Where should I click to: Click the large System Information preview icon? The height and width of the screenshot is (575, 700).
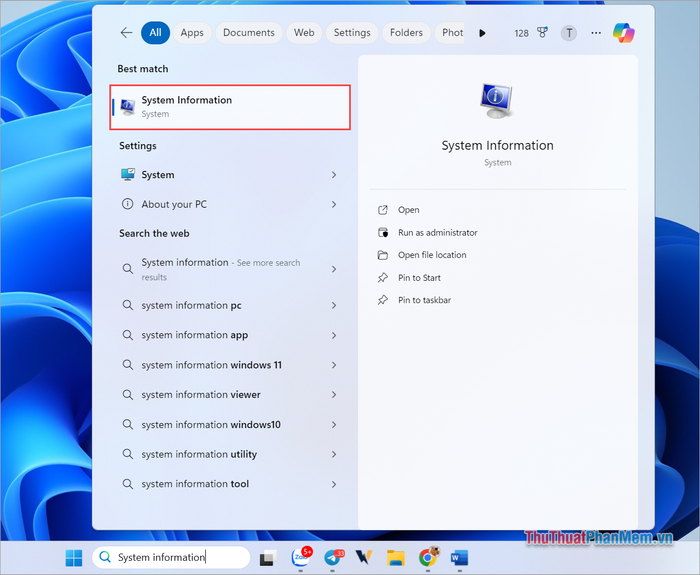point(496,101)
